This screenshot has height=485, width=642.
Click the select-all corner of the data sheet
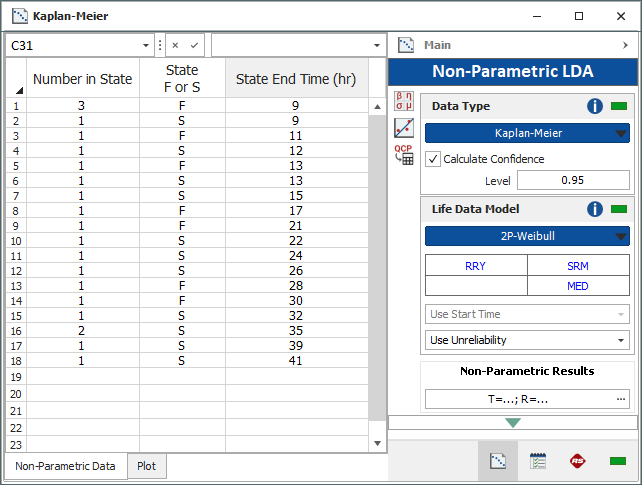point(16,78)
